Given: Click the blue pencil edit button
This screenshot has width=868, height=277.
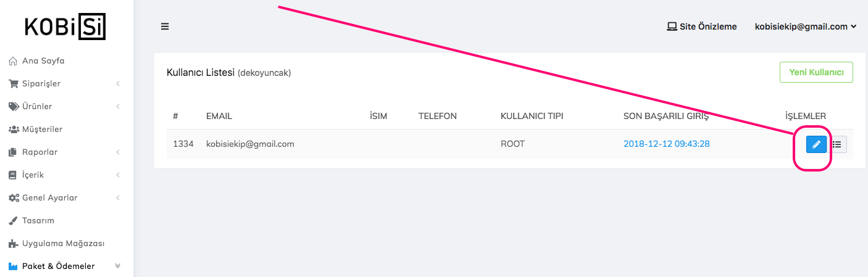Looking at the screenshot, I should click(x=816, y=144).
